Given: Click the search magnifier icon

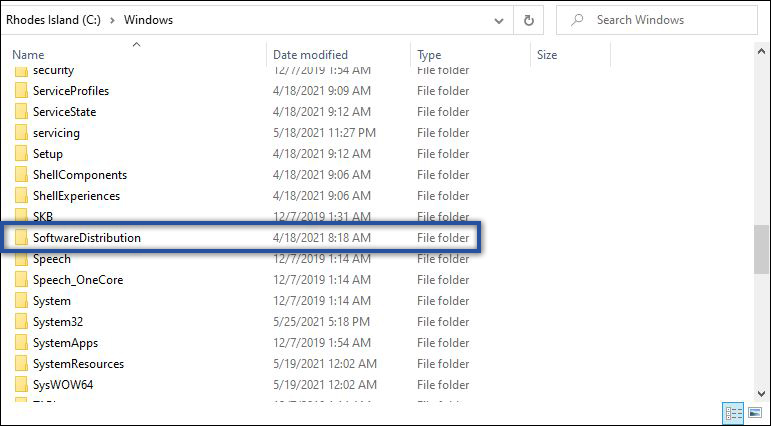Looking at the screenshot, I should tap(577, 20).
